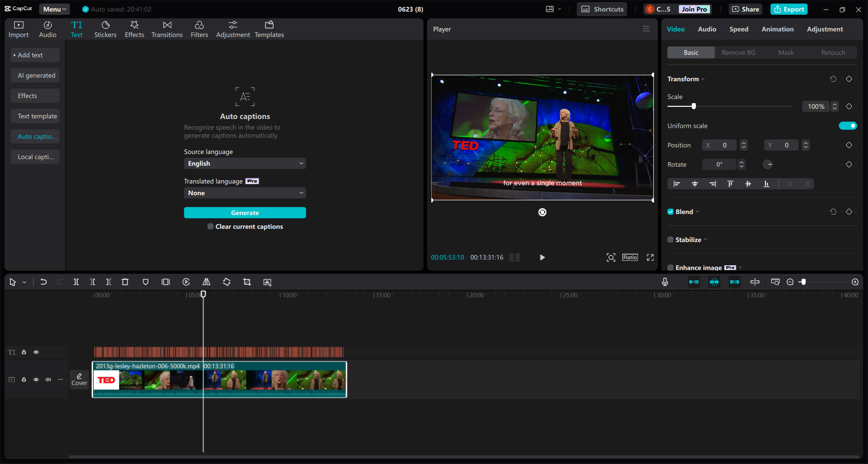868x464 pixels.
Task: Click the crop tool icon
Action: (247, 282)
